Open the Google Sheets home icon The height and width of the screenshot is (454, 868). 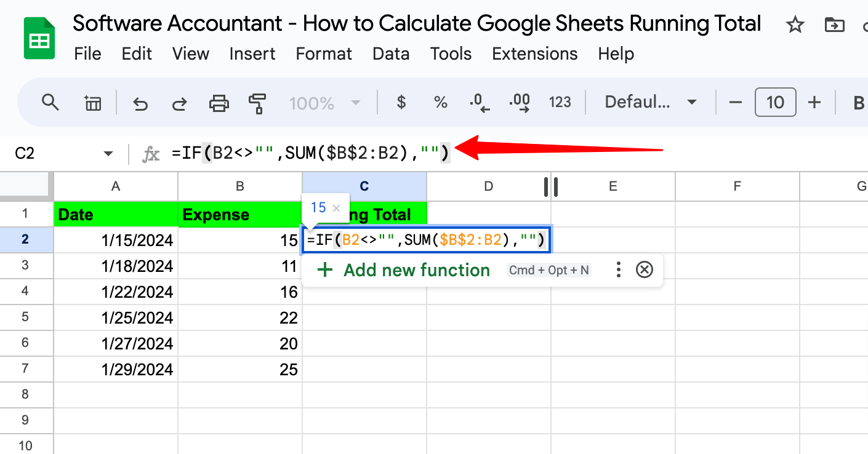(39, 38)
